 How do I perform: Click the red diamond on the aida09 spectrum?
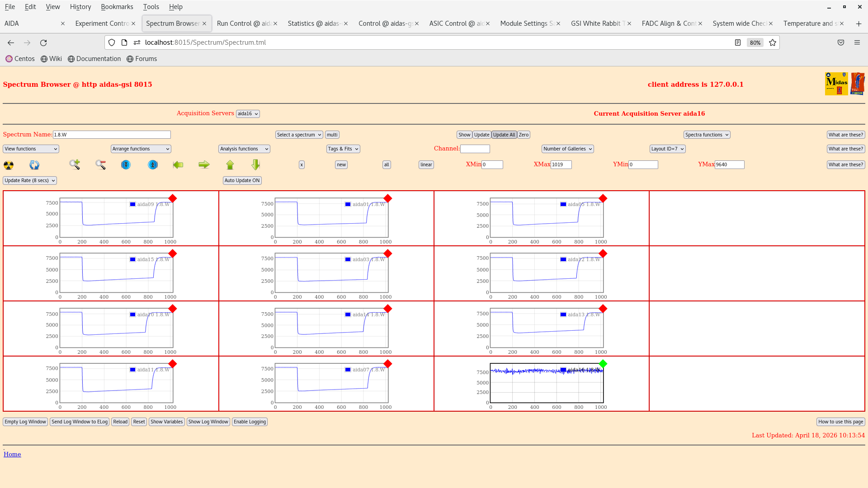172,198
